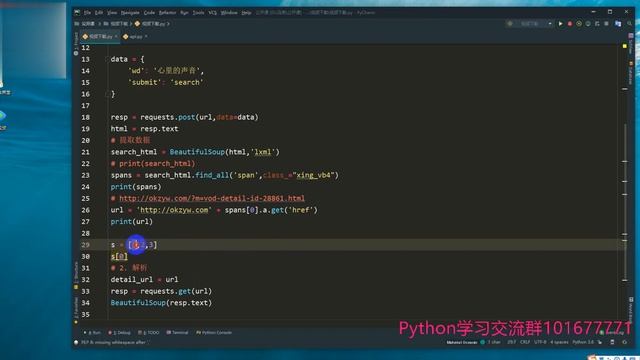Click the stop button in the toolbar

[607, 24]
